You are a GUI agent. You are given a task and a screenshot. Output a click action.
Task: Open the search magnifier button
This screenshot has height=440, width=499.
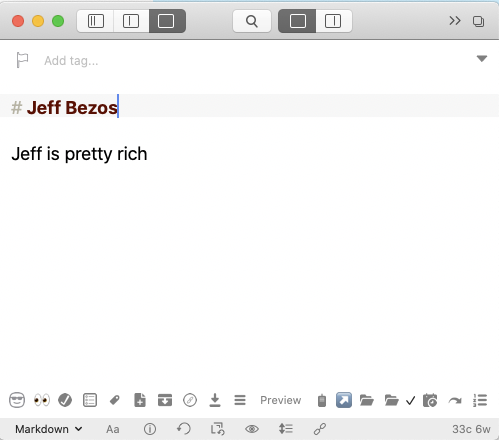click(252, 21)
